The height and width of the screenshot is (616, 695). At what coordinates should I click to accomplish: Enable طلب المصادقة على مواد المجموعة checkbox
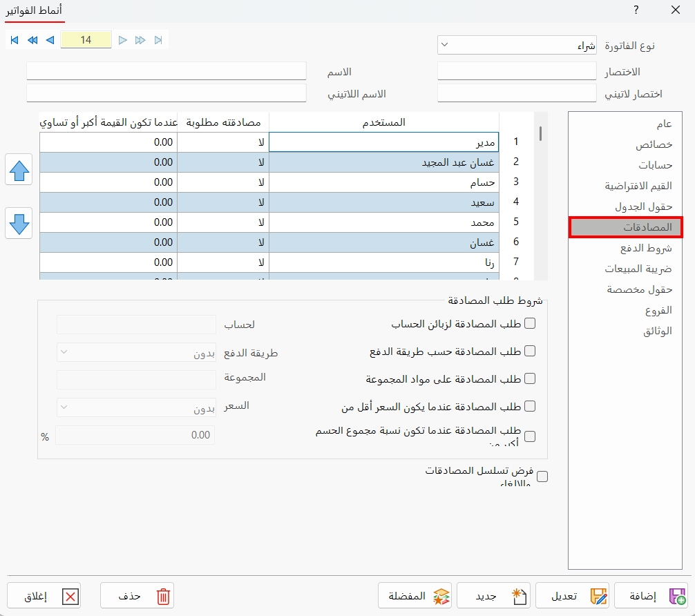tap(530, 378)
